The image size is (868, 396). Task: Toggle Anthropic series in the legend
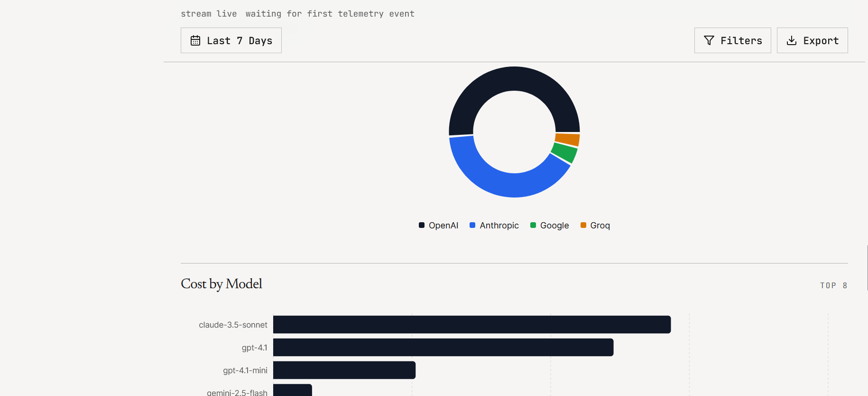(494, 226)
